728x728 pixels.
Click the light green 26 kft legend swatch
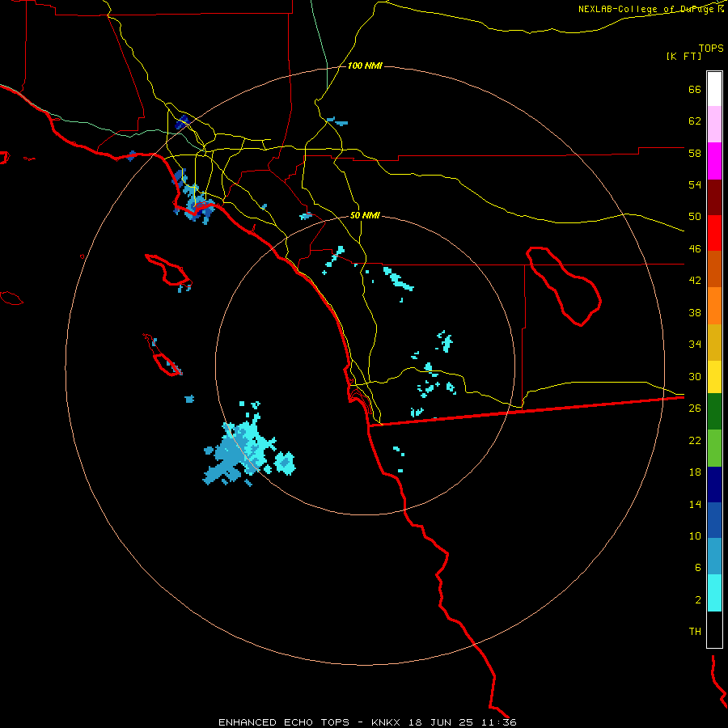(714, 448)
